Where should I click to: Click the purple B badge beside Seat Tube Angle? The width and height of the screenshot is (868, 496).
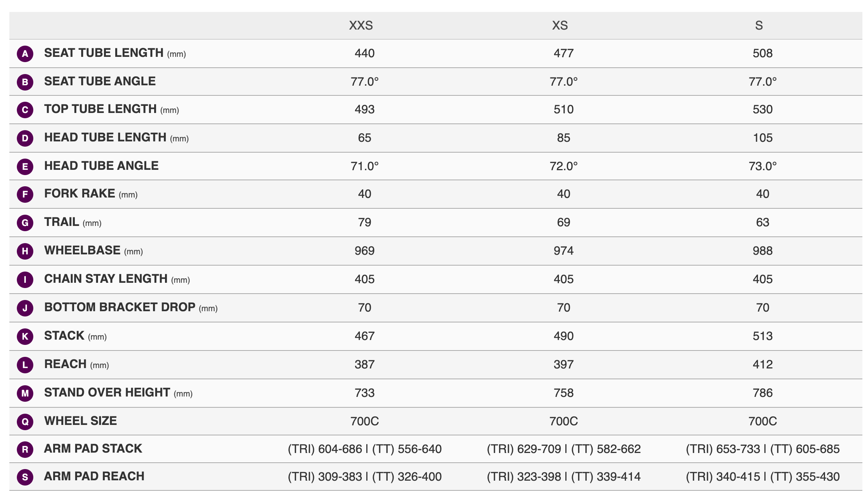[25, 82]
